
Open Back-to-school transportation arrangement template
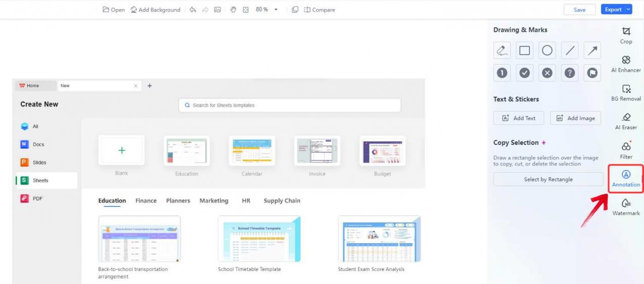(x=139, y=239)
